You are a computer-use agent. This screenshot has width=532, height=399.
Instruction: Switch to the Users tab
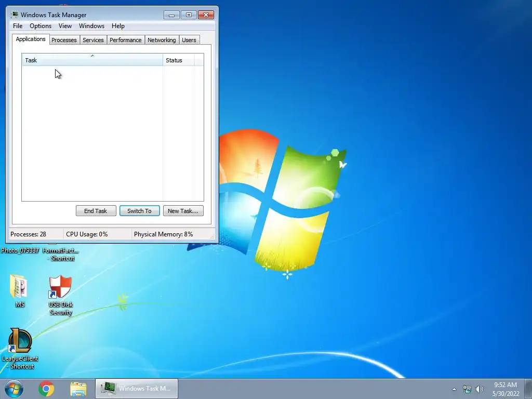tap(189, 40)
